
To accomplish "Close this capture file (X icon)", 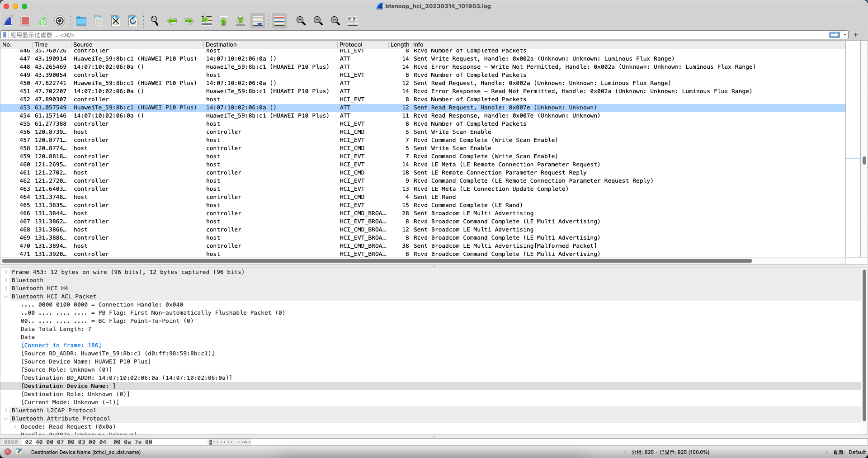I will tap(116, 21).
